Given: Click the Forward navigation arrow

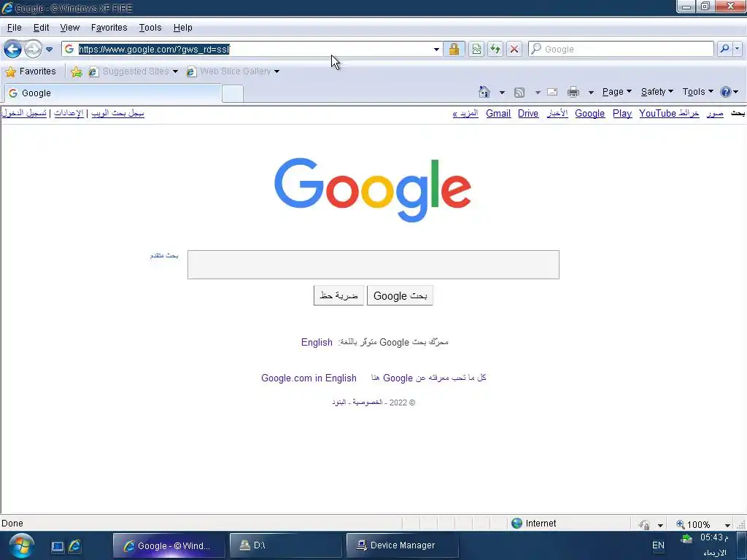Looking at the screenshot, I should pos(33,49).
